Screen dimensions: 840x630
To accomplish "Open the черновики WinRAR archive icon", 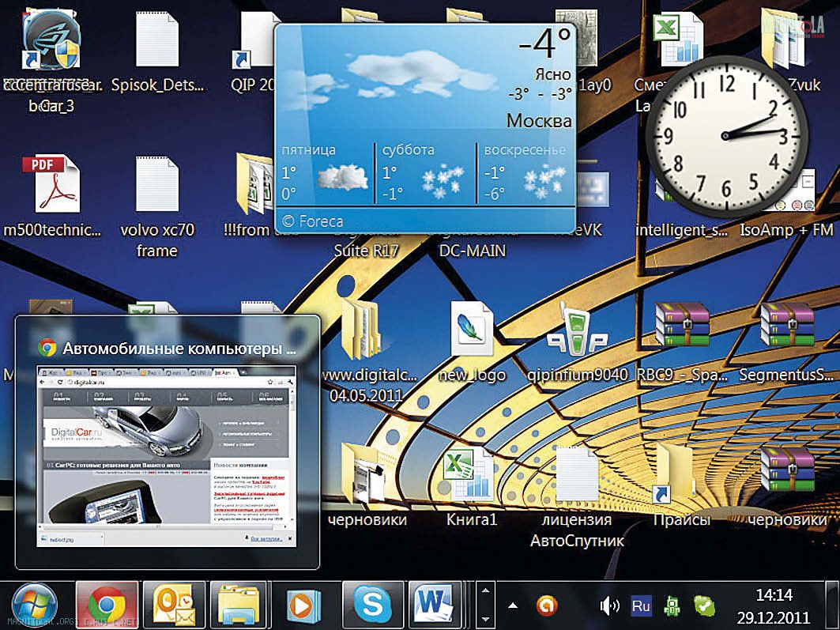I will click(x=786, y=488).
